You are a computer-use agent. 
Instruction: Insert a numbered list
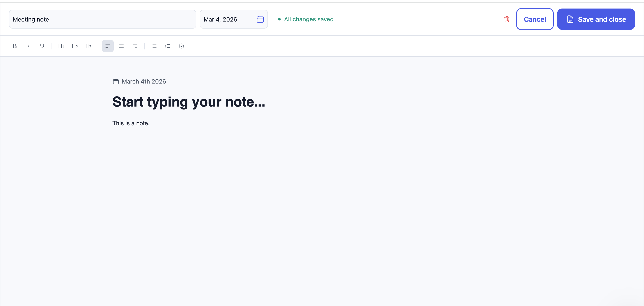(x=168, y=46)
